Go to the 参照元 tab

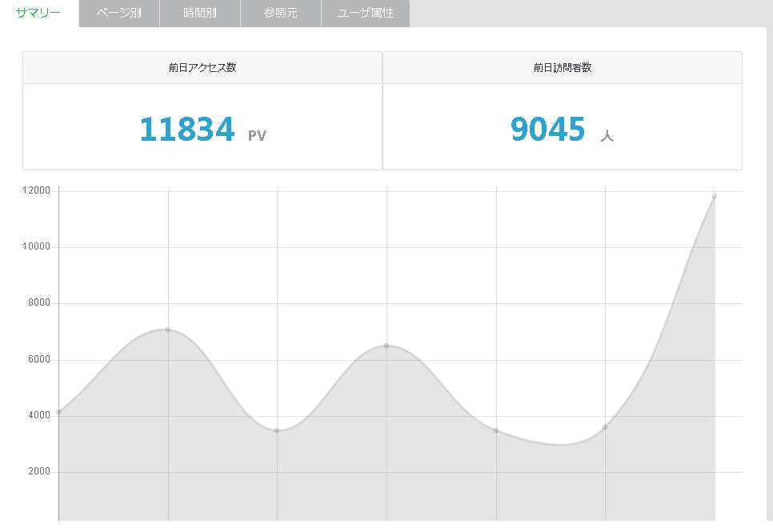[x=280, y=14]
